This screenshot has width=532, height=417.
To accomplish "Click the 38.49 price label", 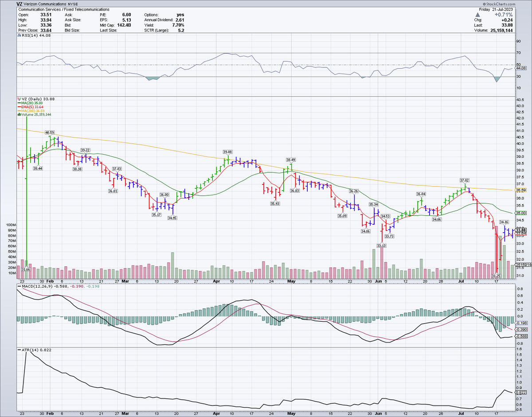I will coord(291,160).
